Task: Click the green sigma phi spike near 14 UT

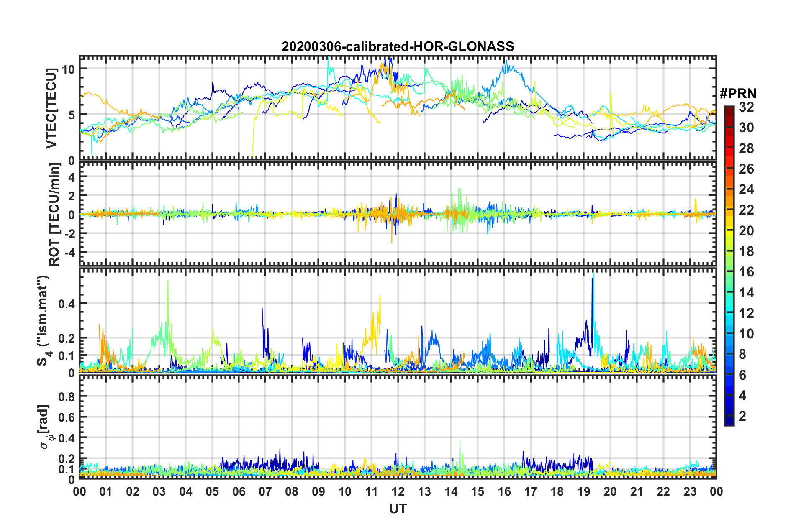Action: tap(460, 441)
